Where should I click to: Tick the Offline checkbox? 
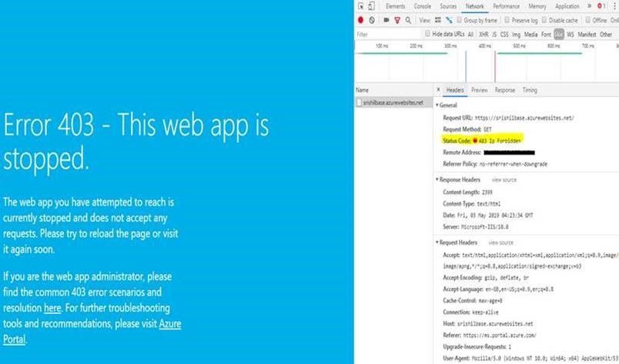pyautogui.click(x=587, y=20)
